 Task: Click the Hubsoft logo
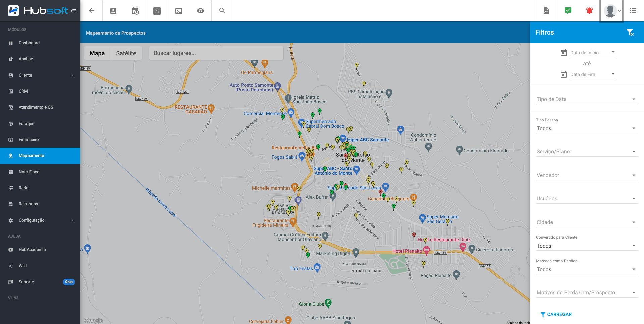tap(38, 11)
